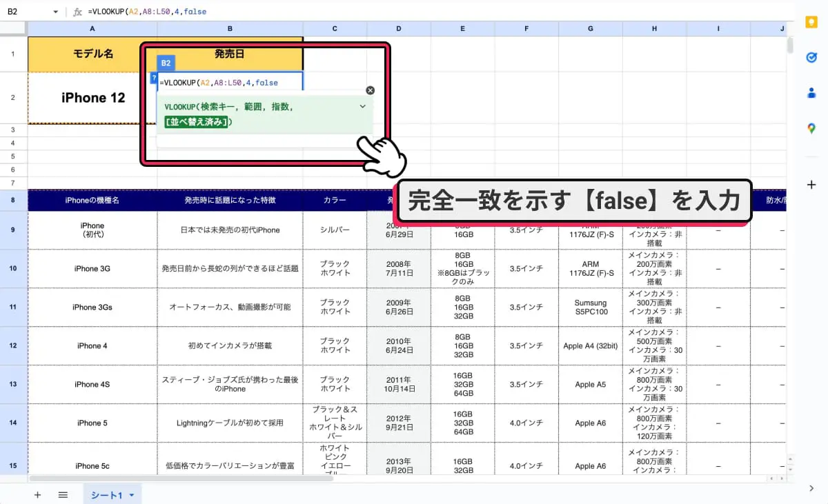The width and height of the screenshot is (828, 504).
Task: Click the B2 cell formula editor
Action: [230, 83]
